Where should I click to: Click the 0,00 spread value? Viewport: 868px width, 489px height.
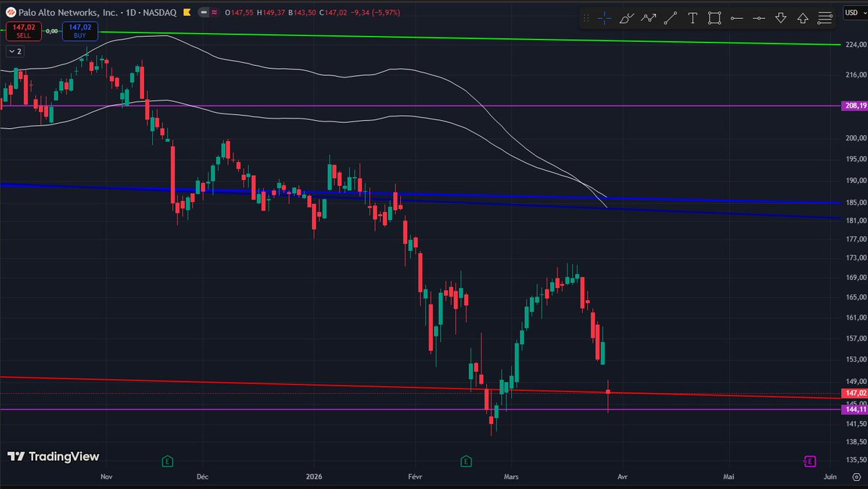coord(52,31)
